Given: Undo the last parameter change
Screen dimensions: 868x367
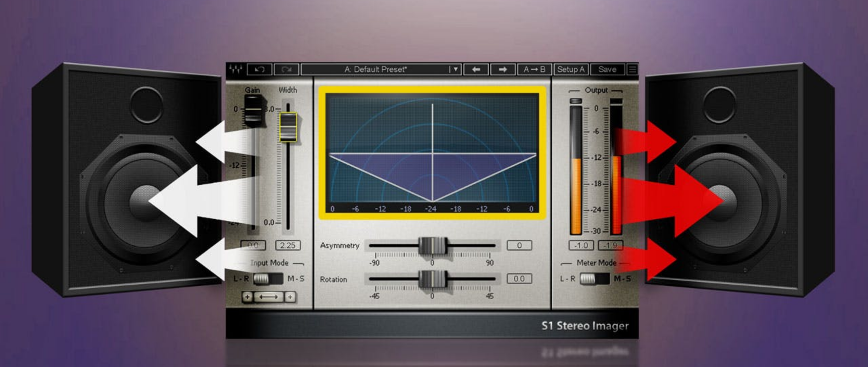Looking at the screenshot, I should pos(259,69).
